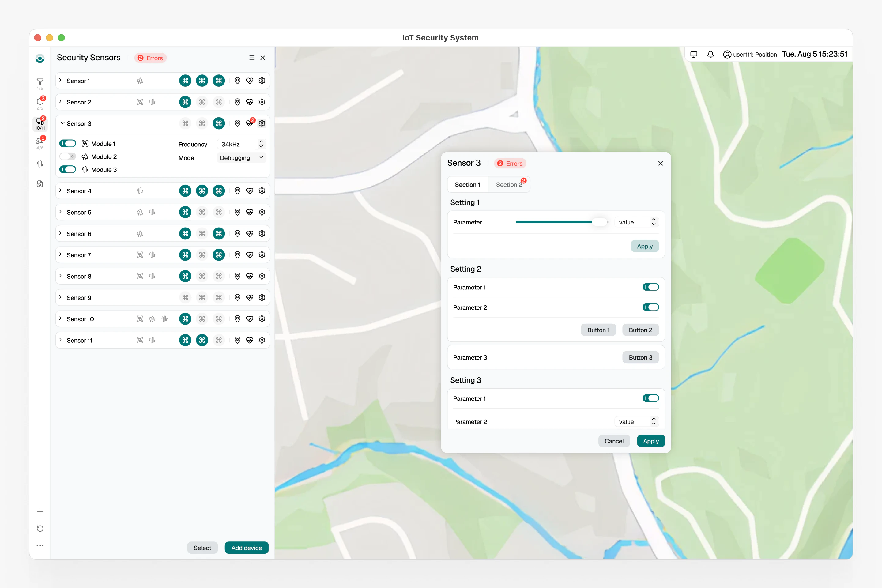Click Sensor 2 health heart icon
Screen dimensions: 882x588
pos(250,102)
